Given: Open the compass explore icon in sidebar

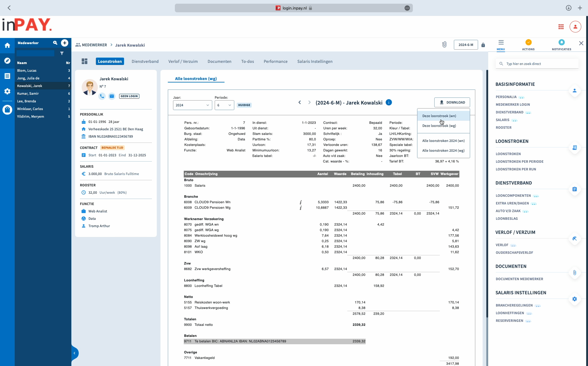Looking at the screenshot, I should tap(7, 61).
